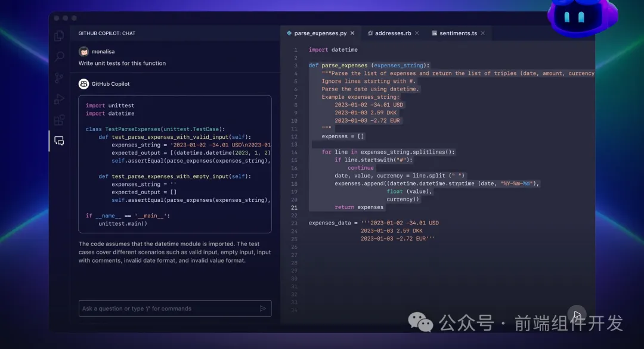Click the play button near bottom right
644x349 pixels.
tap(577, 314)
